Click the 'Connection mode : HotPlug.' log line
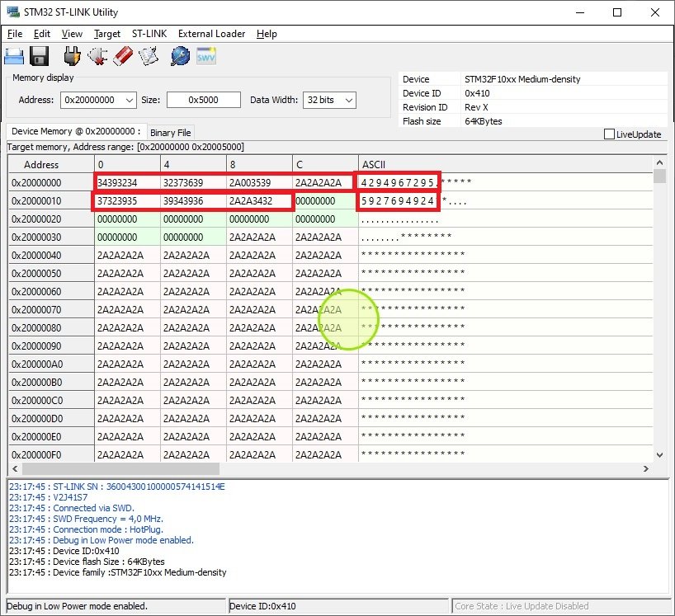Viewport: 675px width, 616px height. pos(86,529)
